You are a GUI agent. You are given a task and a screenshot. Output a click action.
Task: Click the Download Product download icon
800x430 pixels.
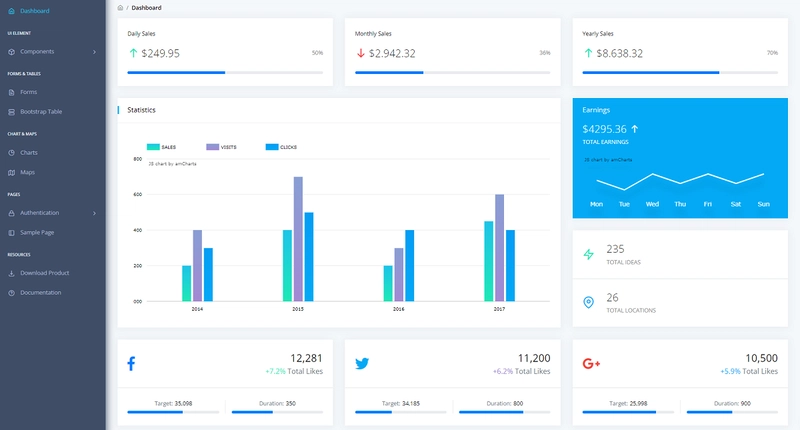click(x=11, y=273)
